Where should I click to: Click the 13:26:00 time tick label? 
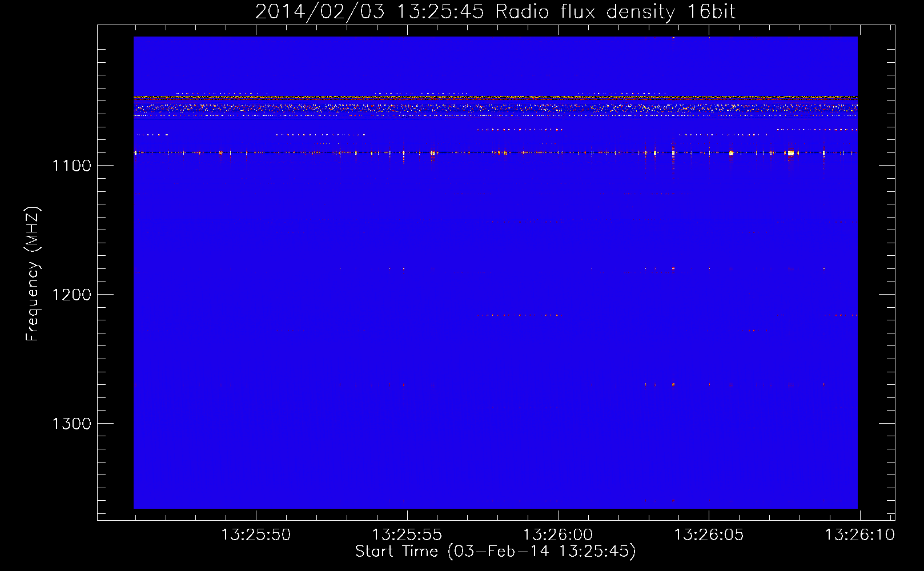(x=558, y=535)
